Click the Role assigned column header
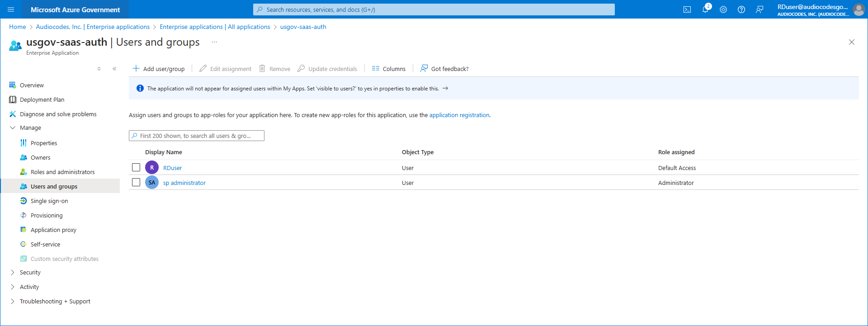Viewport: 868px width, 326px height. 676,152
